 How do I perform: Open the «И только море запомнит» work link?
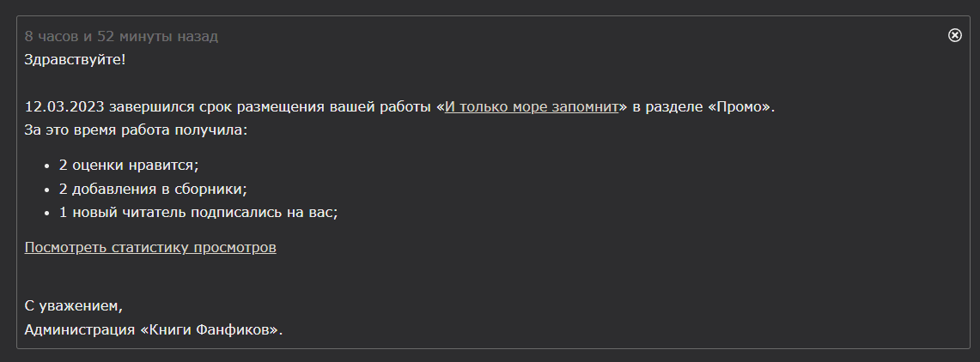532,106
